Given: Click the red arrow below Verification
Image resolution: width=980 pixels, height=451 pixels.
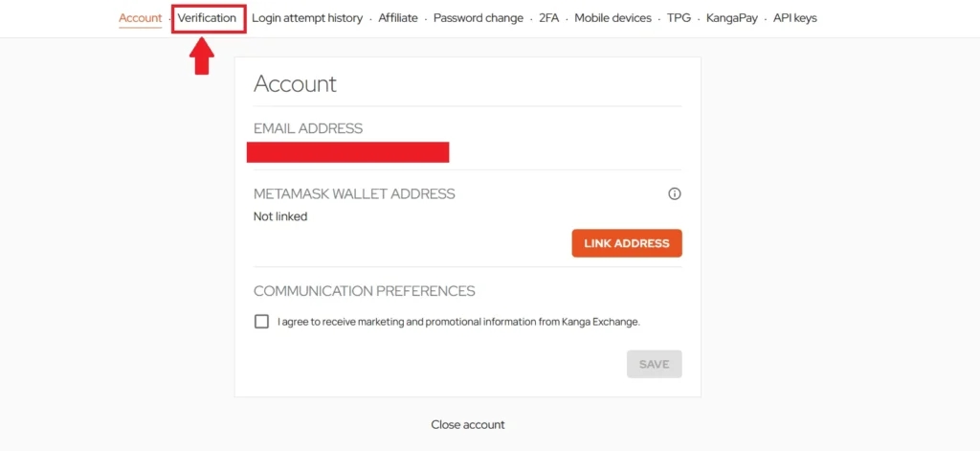Looking at the screenshot, I should point(201,56).
